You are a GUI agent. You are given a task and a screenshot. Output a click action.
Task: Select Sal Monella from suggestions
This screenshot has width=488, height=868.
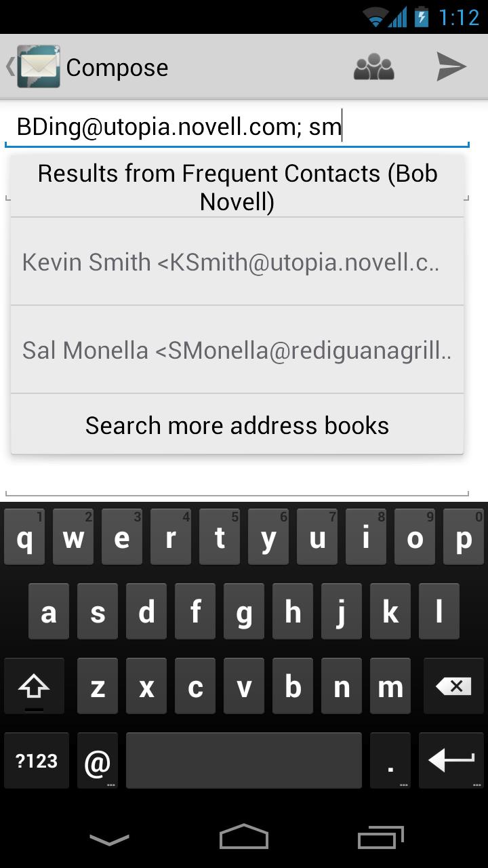(x=237, y=350)
